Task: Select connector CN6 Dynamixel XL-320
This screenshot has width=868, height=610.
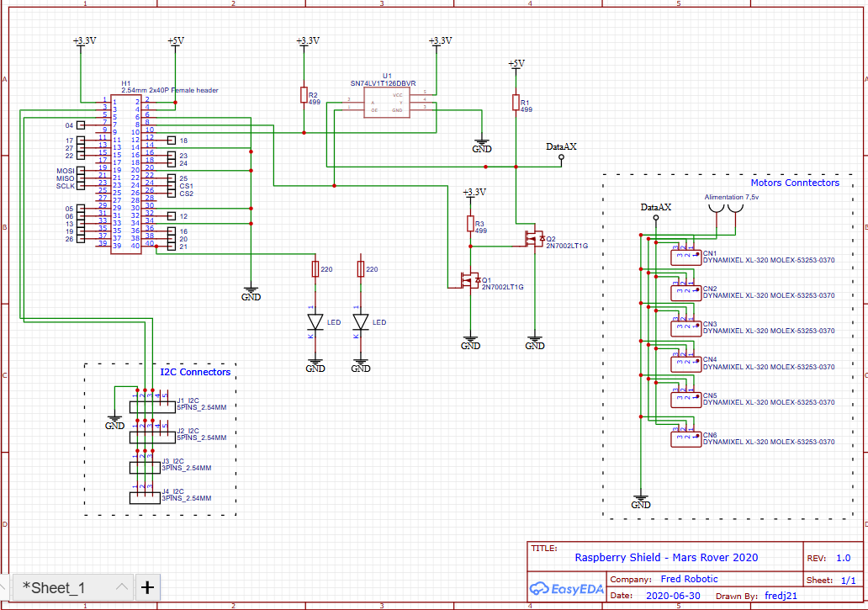Action: point(685,439)
